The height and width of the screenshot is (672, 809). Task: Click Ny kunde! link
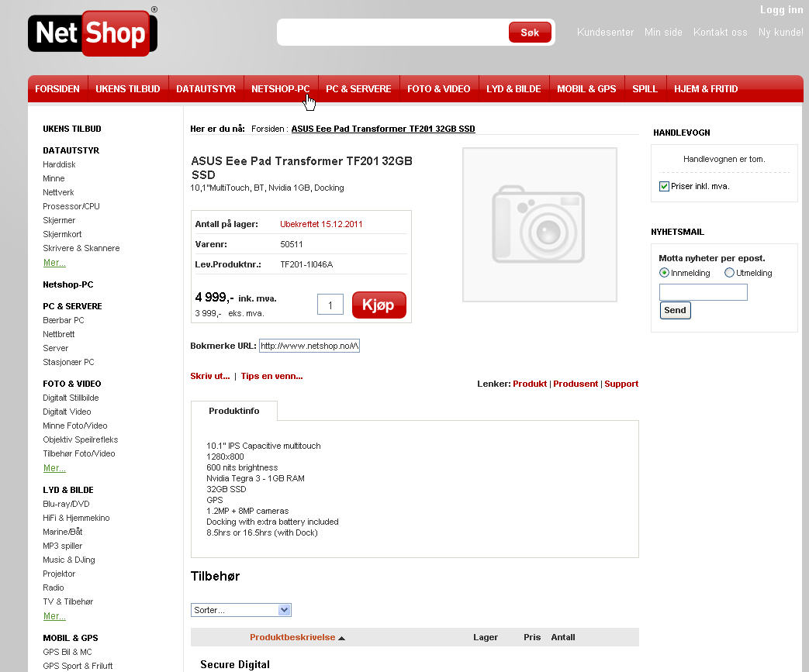tap(780, 32)
